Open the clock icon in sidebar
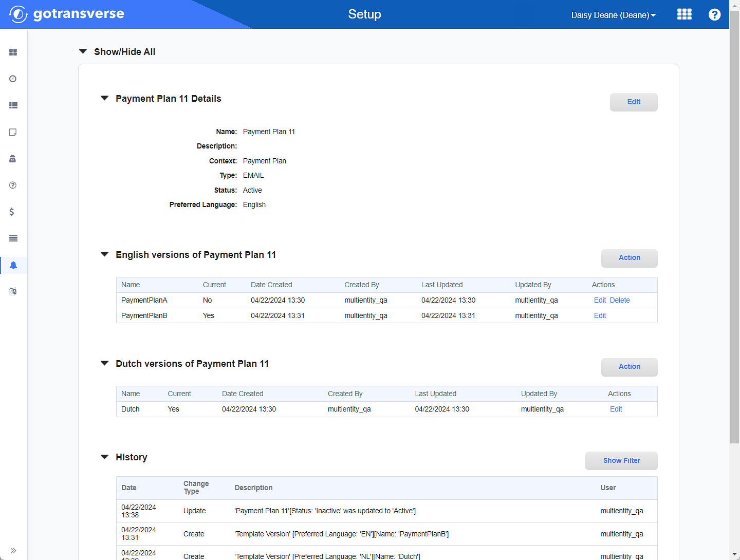The width and height of the screenshot is (740, 560). 13,79
